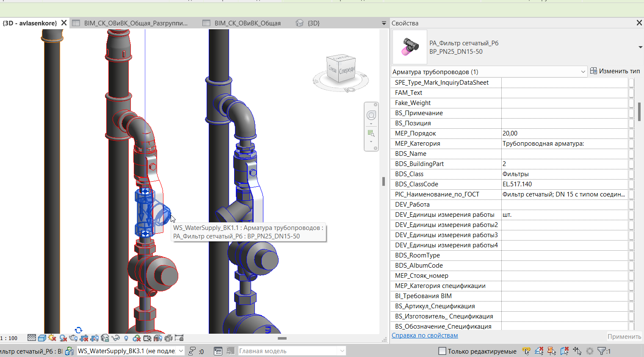Screen dimensions: 644x357
Task: Check the Только редактируемые checkbox
Action: pos(442,351)
